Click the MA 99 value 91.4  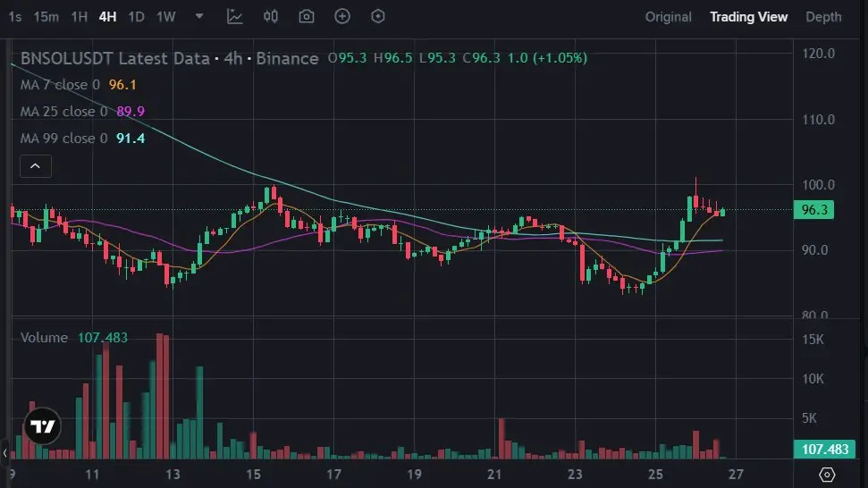(131, 138)
